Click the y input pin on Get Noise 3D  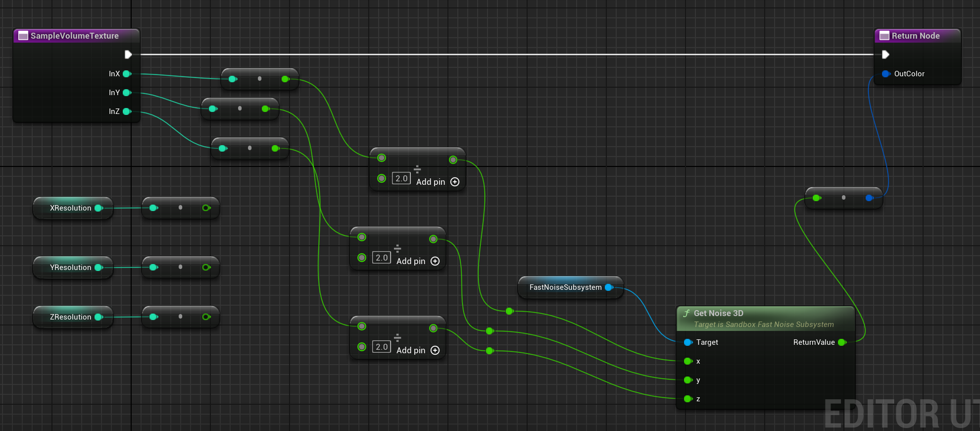point(687,380)
